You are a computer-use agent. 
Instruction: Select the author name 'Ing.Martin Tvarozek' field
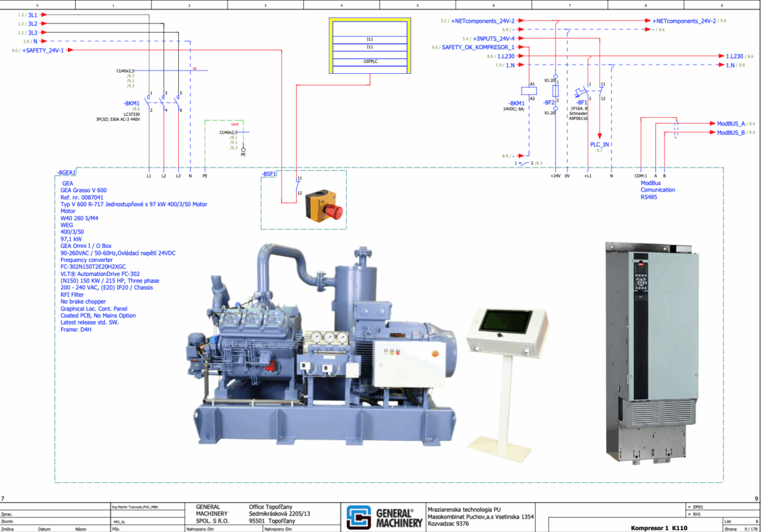tap(135, 507)
